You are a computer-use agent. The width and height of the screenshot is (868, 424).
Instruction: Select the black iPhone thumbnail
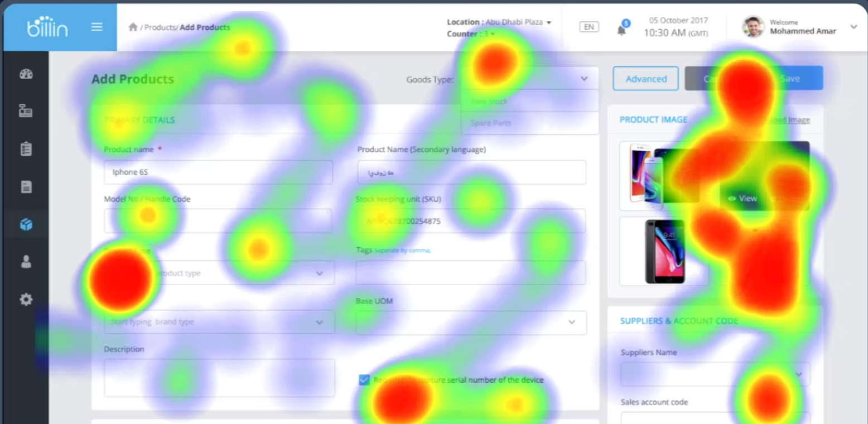pos(664,251)
